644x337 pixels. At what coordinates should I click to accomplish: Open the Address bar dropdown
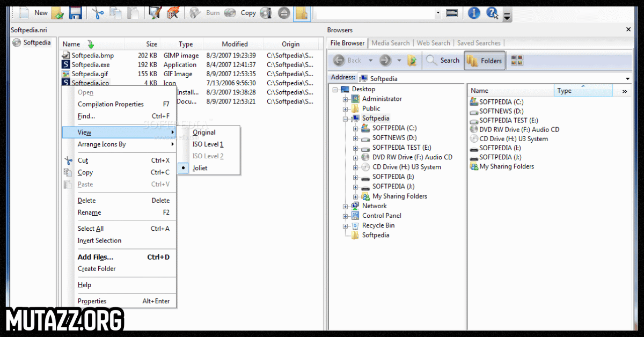[x=627, y=79]
